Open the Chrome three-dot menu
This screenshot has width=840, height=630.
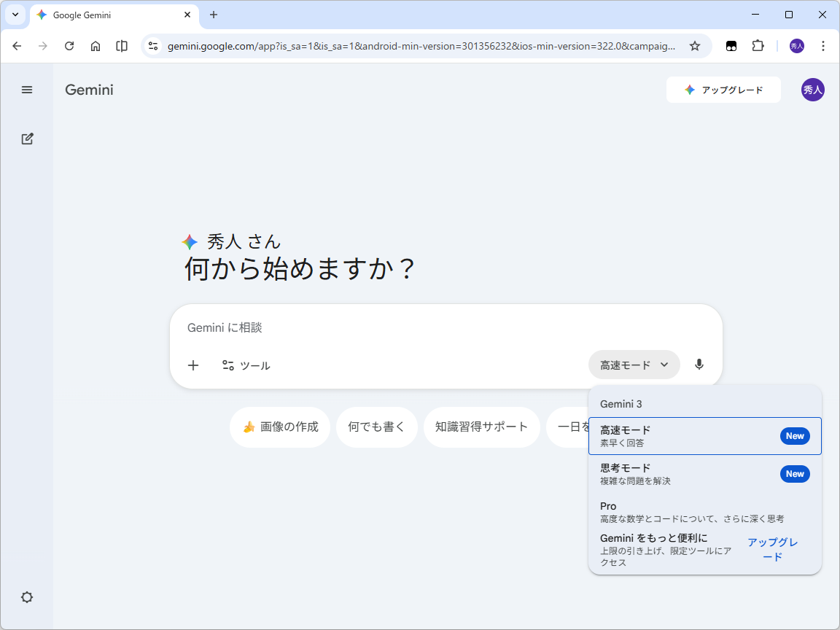(x=822, y=46)
